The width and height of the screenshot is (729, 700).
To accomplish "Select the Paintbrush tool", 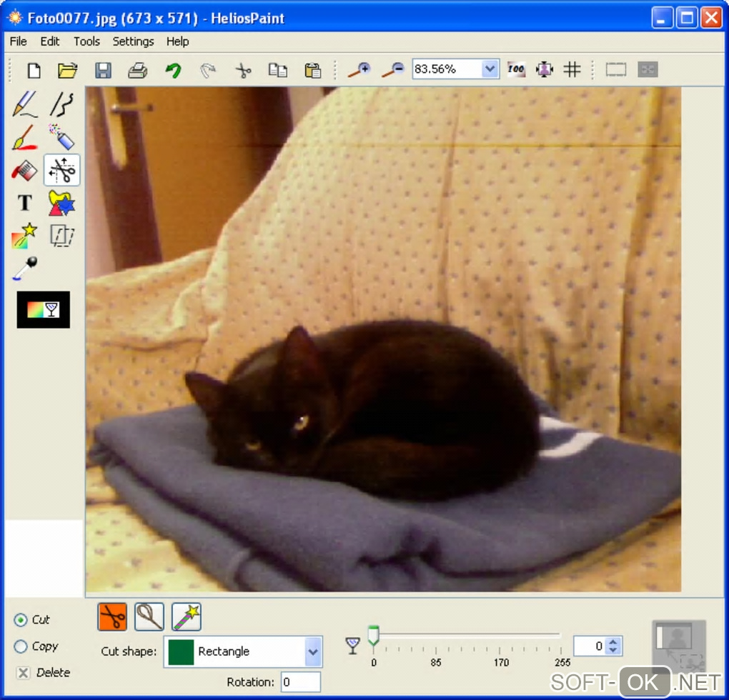I will tap(25, 137).
